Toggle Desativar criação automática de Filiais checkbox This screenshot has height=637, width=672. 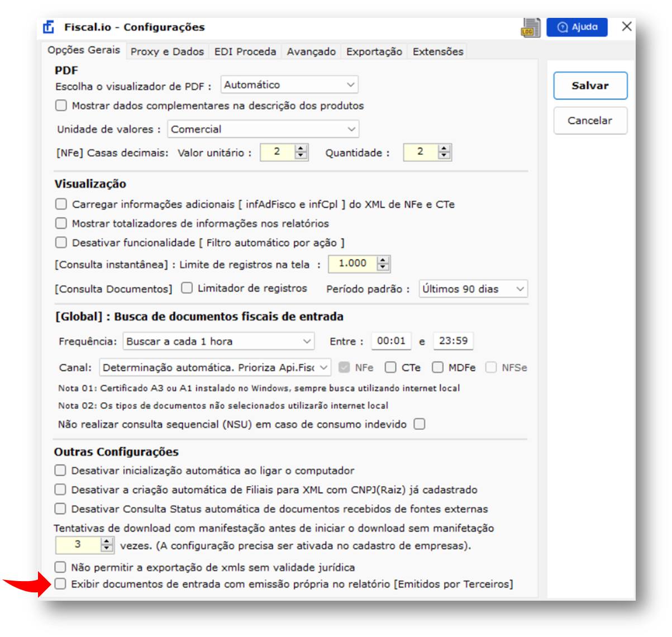(x=60, y=489)
